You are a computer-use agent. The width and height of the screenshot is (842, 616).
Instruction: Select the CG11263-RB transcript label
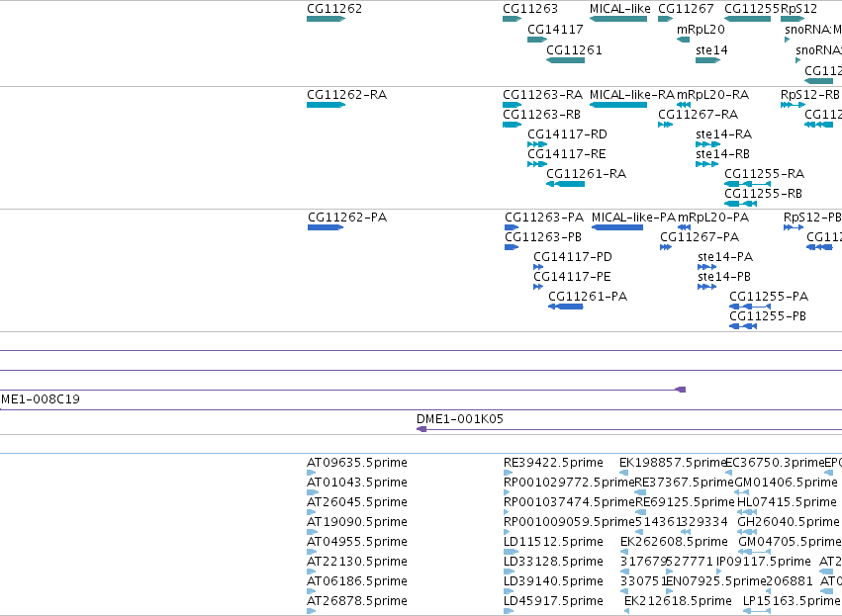tap(541, 115)
